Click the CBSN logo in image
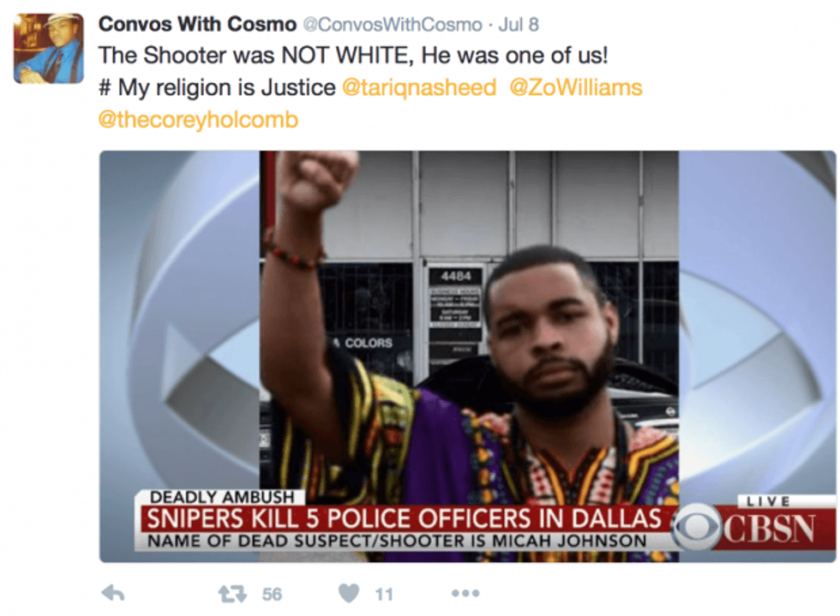Viewport: 840px width, 616px height. click(747, 528)
